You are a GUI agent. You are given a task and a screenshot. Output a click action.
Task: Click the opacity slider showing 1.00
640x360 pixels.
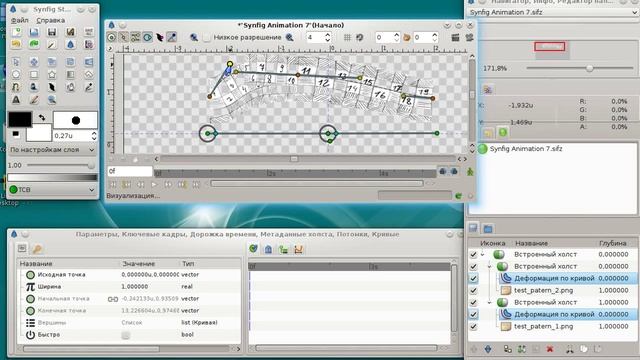(x=61, y=165)
